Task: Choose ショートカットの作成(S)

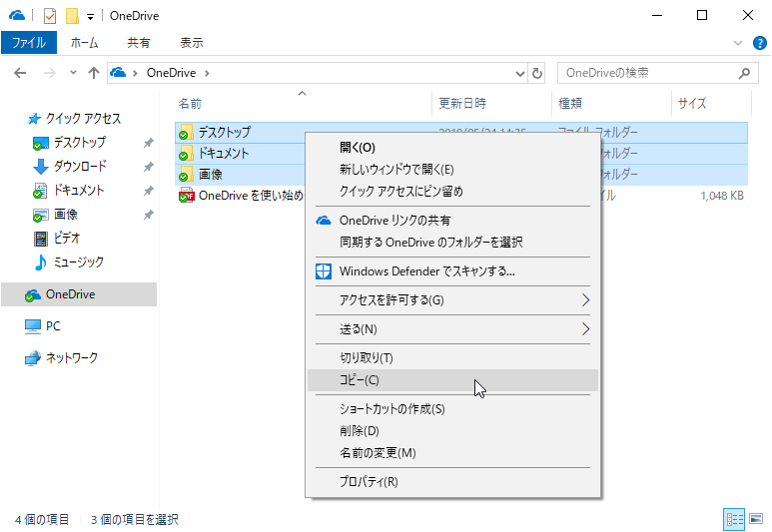Action: [452, 409]
